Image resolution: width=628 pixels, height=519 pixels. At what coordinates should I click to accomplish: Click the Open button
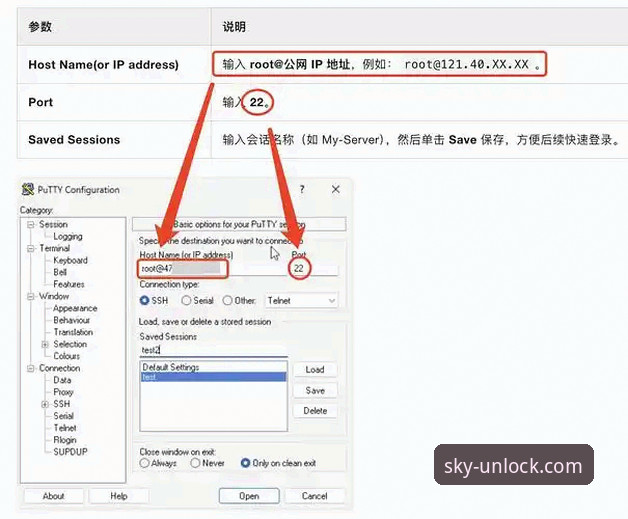click(x=249, y=496)
